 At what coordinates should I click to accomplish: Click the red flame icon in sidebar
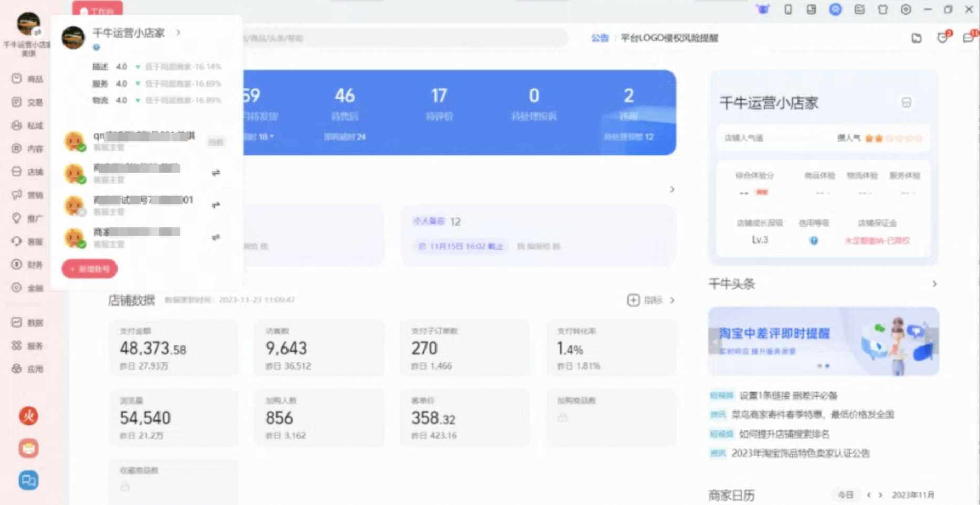(28, 416)
